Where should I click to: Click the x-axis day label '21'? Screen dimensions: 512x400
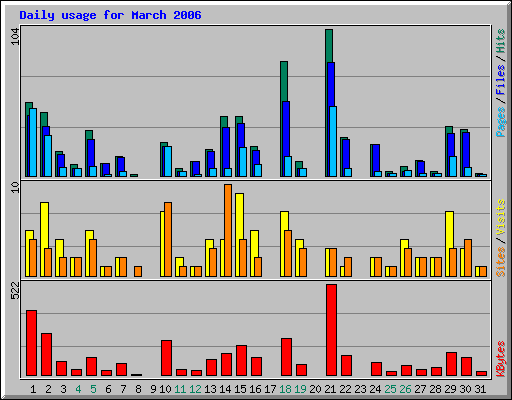tap(330, 389)
